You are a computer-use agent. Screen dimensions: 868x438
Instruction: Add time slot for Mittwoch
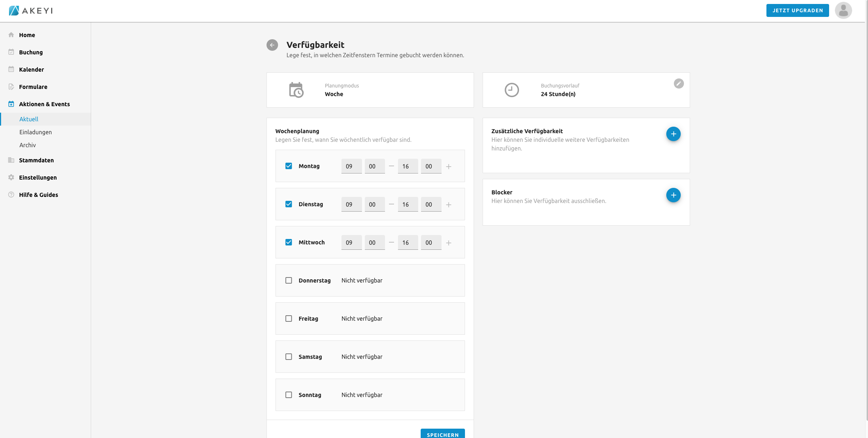(448, 243)
